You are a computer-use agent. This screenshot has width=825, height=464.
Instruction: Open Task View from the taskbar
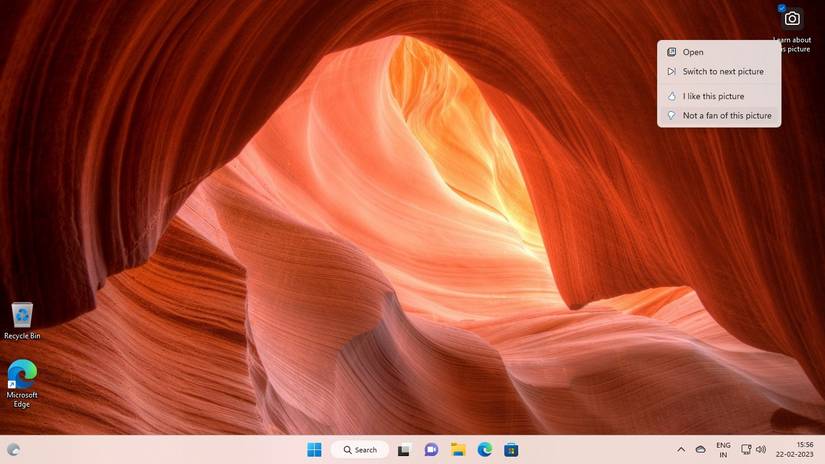click(x=404, y=450)
